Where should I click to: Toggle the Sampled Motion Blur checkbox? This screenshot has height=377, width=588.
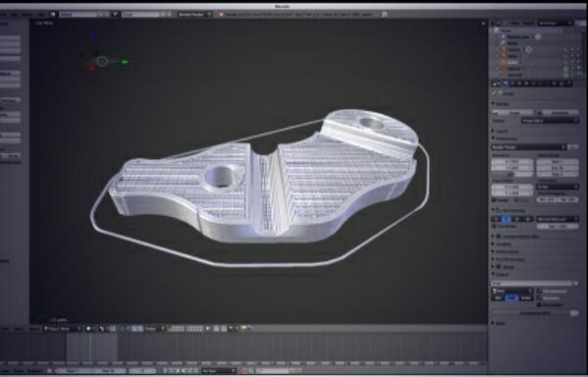point(499,237)
